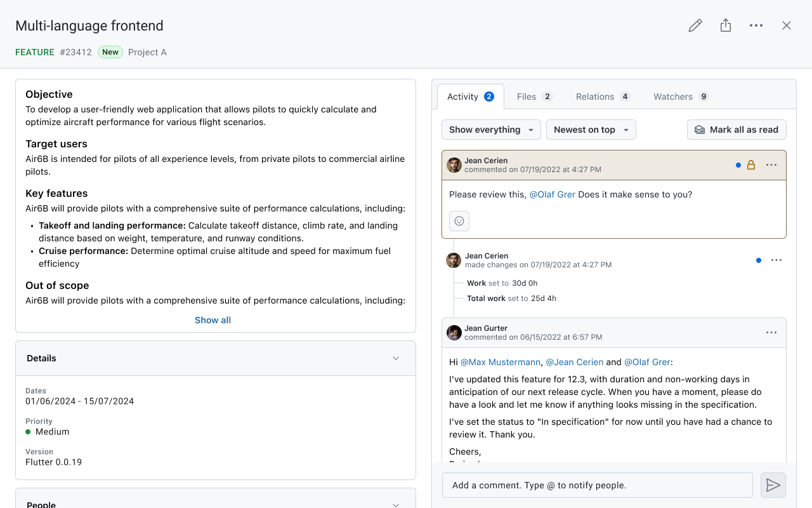Click the share export icon
Viewport: 812px width, 508px height.
click(726, 25)
